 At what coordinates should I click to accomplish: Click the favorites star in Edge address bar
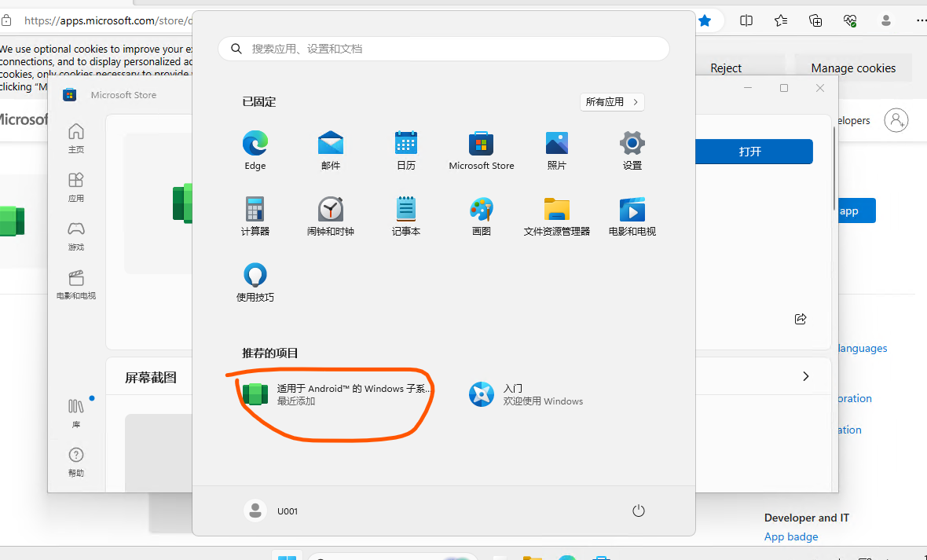coord(704,20)
